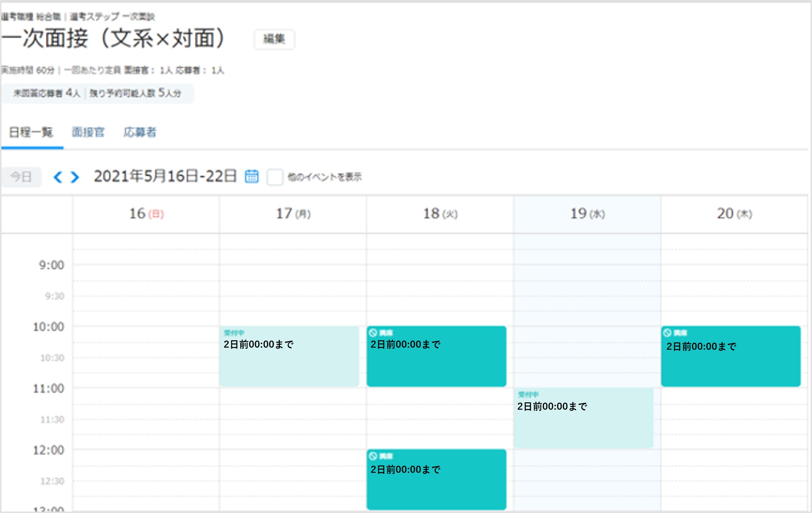Click the 9:00 time label
This screenshot has height=513, width=812.
tap(51, 265)
